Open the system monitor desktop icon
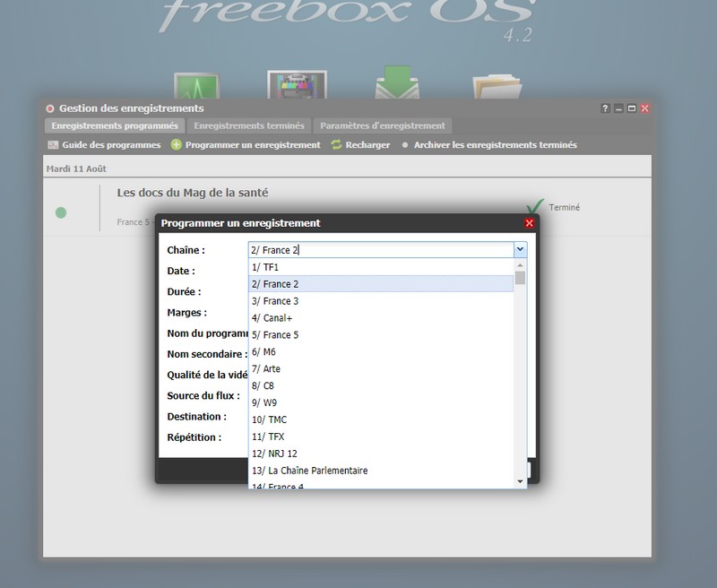Image resolution: width=717 pixels, height=588 pixels. click(x=196, y=86)
